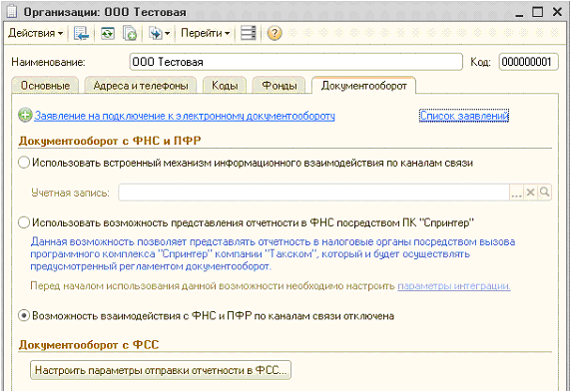Screen dimensions: 570x392
Task: Open Заявление на подключение к электронному документообороту link
Action: 185,116
